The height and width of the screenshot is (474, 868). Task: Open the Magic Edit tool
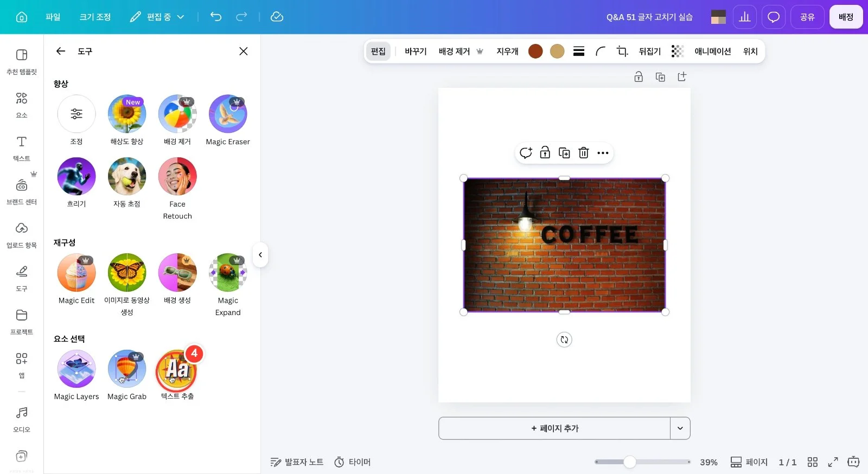(76, 272)
